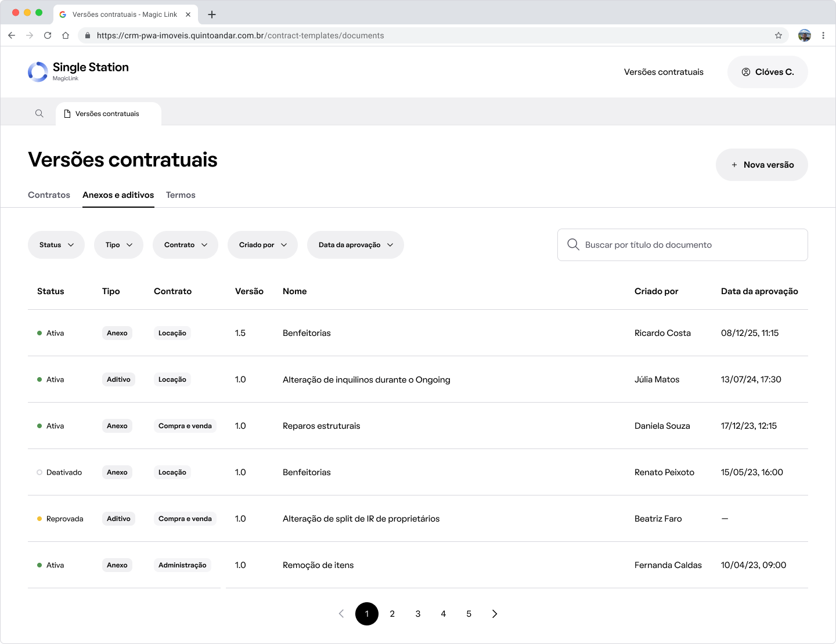Go to next page chevron in pagination

(x=495, y=614)
